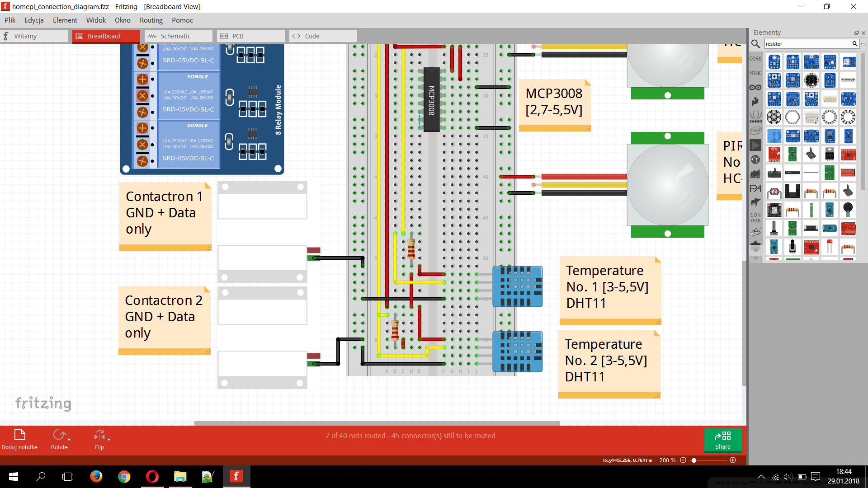
Task: Open Firefox from the taskbar
Action: (x=96, y=477)
